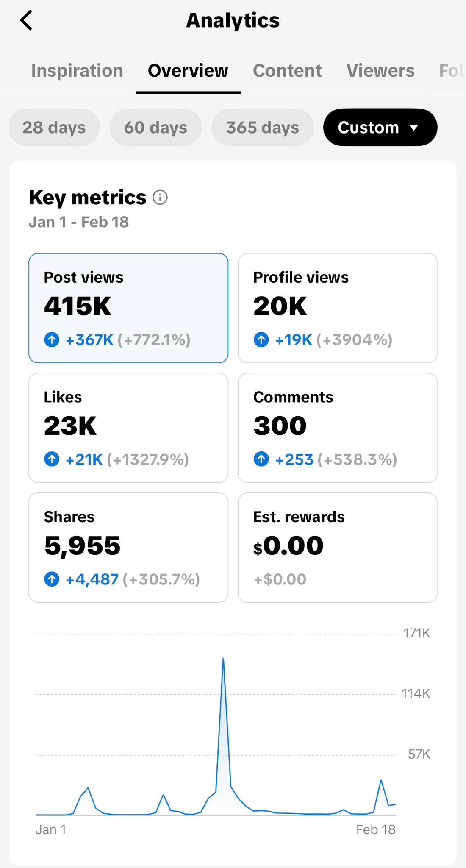This screenshot has width=466, height=868.
Task: Click the Profile views up-arrow icon
Action: coord(261,339)
